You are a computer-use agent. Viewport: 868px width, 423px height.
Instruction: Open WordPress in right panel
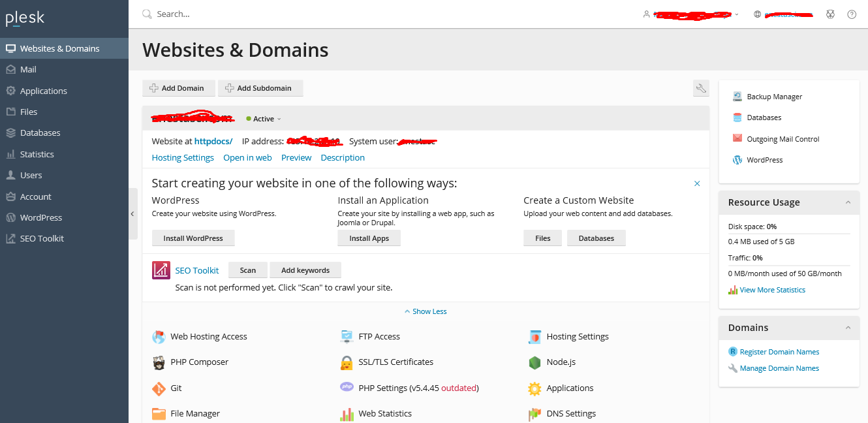click(757, 160)
